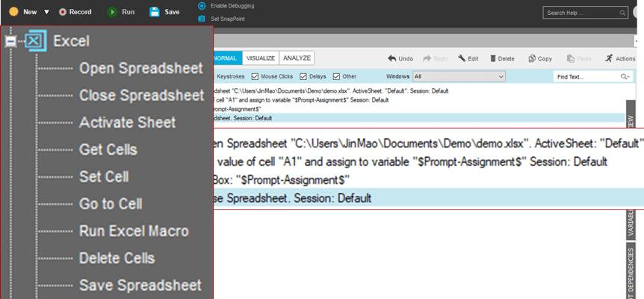Click the Find Text magnifier dropdown

625,77
